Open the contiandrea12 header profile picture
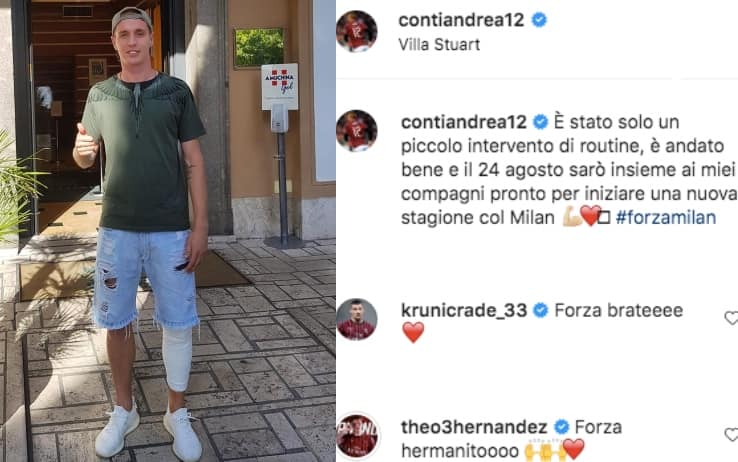Screen dimensions: 738x462 [x=356, y=31]
